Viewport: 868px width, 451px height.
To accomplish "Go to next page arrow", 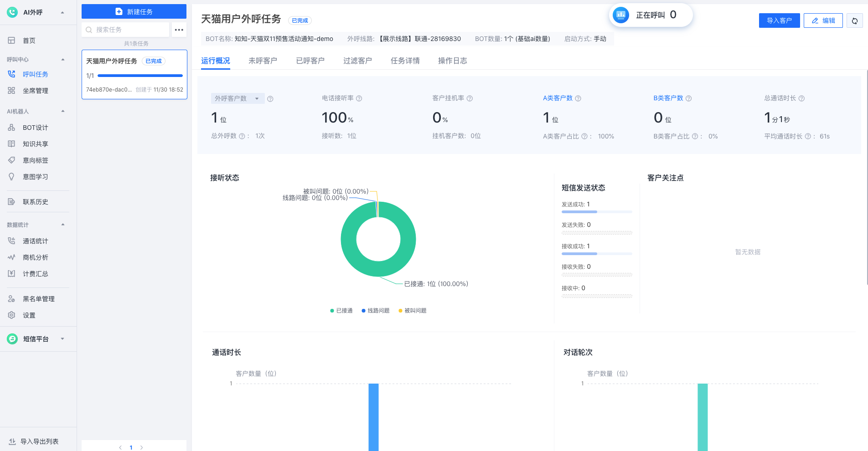I will (142, 447).
